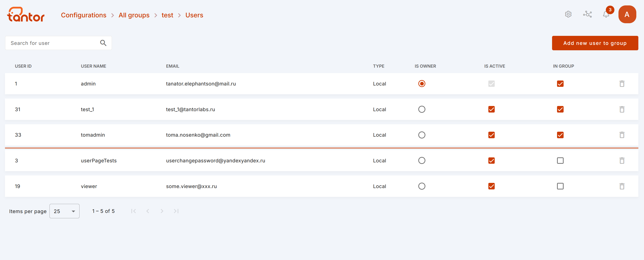Go to previous page of results

tap(148, 211)
